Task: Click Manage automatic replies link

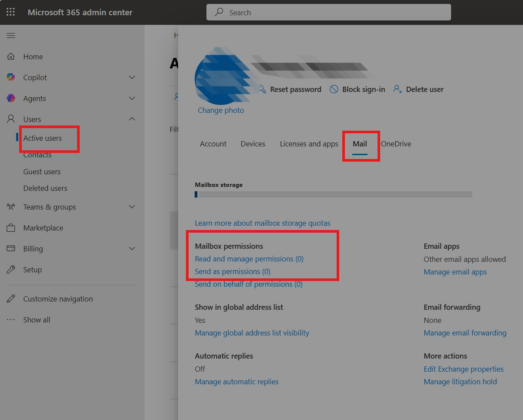Action: [237, 382]
